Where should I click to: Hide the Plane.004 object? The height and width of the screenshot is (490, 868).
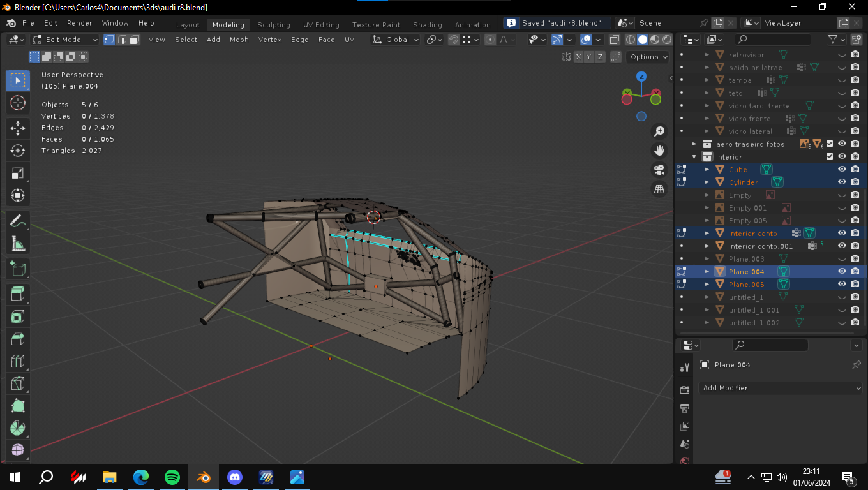click(x=842, y=271)
